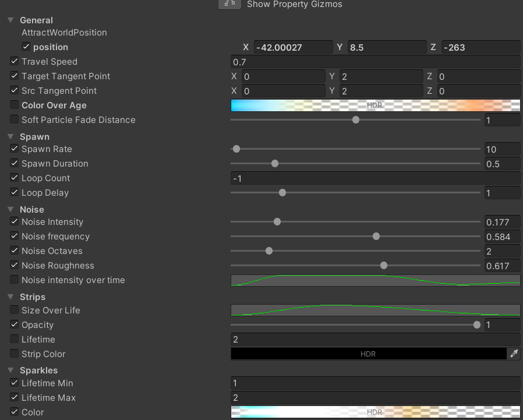Toggle the Soft Particle Fade Distance checkbox
The height and width of the screenshot is (420, 523).
(x=15, y=119)
